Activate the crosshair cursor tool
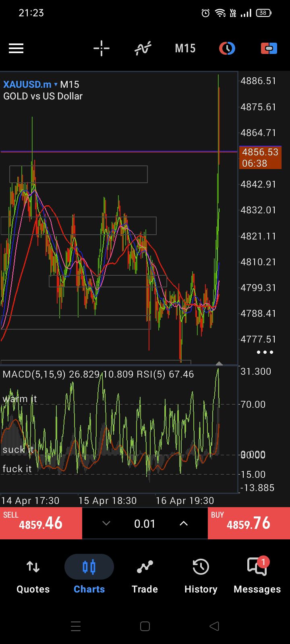290x644 pixels. (101, 49)
